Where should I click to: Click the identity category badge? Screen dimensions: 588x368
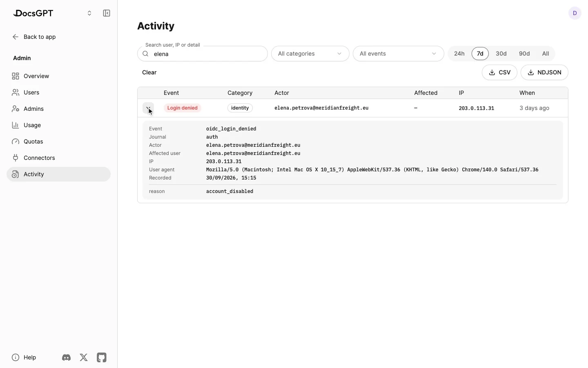[240, 108]
